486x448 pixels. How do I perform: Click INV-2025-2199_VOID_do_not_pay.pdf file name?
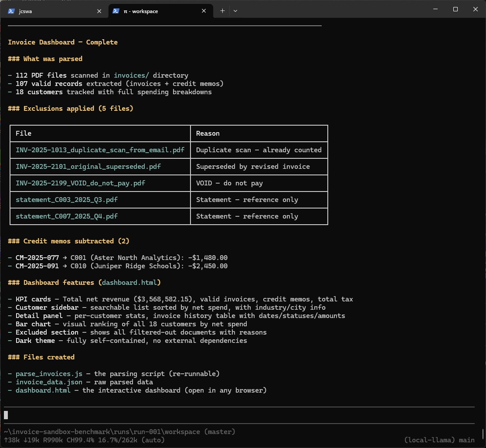(80, 183)
